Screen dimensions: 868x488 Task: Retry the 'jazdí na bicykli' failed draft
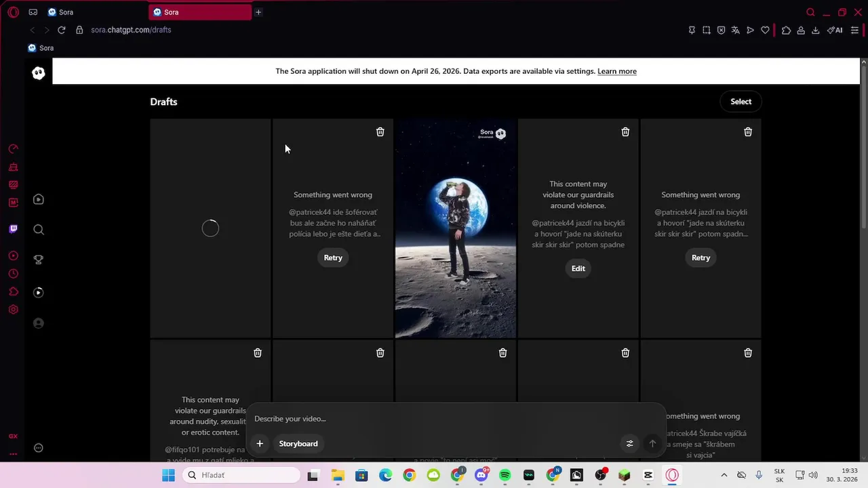pyautogui.click(x=701, y=258)
